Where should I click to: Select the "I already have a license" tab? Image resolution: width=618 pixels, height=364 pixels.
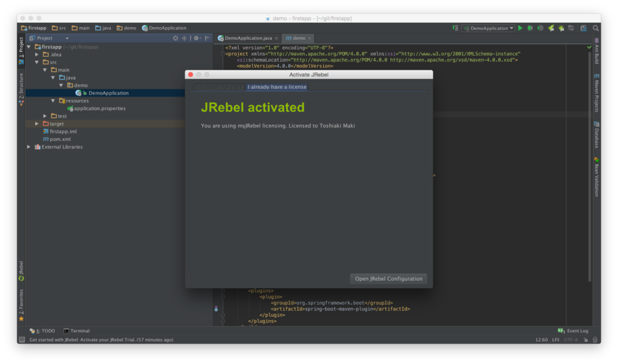277,87
